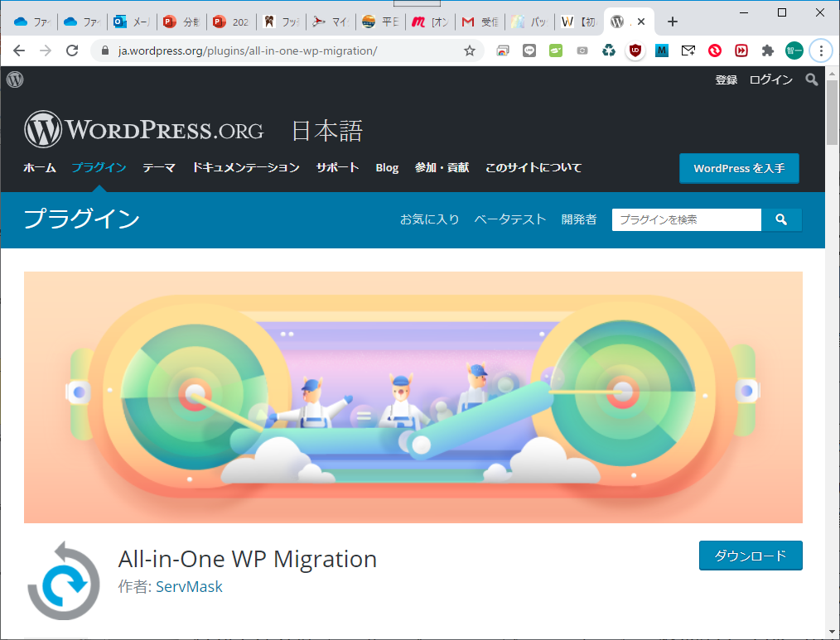Viewport: 840px width, 640px height.
Task: Open the ServMask author link
Action: 189,586
